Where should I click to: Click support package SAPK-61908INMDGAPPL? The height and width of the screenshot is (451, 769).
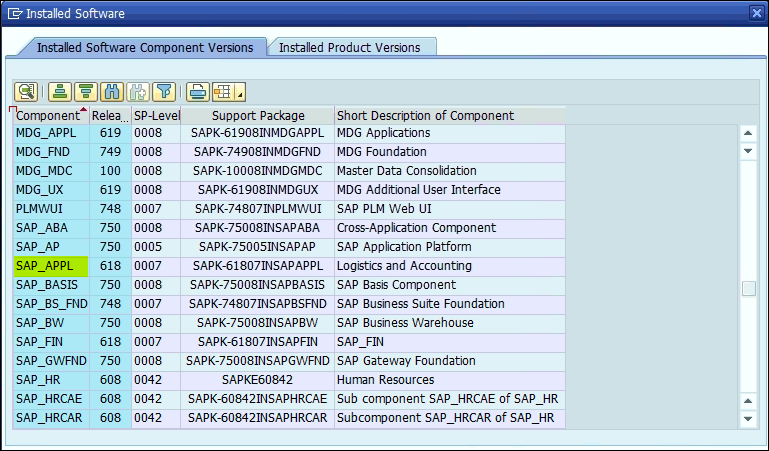(258, 133)
